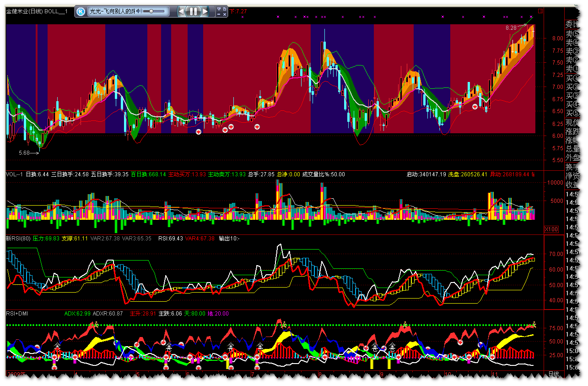The image size is (588, 386).
Task: Click the 压力:69.83 value
Action: point(46,239)
